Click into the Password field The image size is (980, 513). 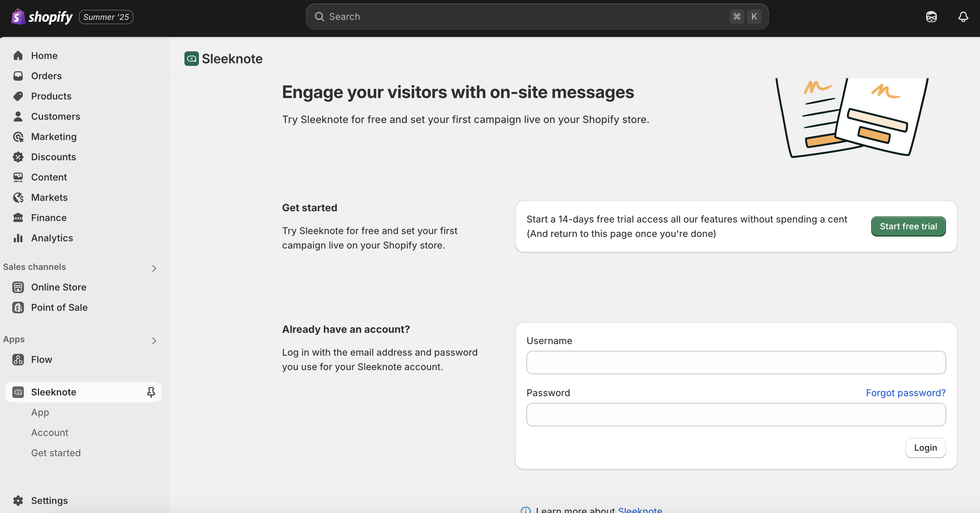(x=736, y=415)
